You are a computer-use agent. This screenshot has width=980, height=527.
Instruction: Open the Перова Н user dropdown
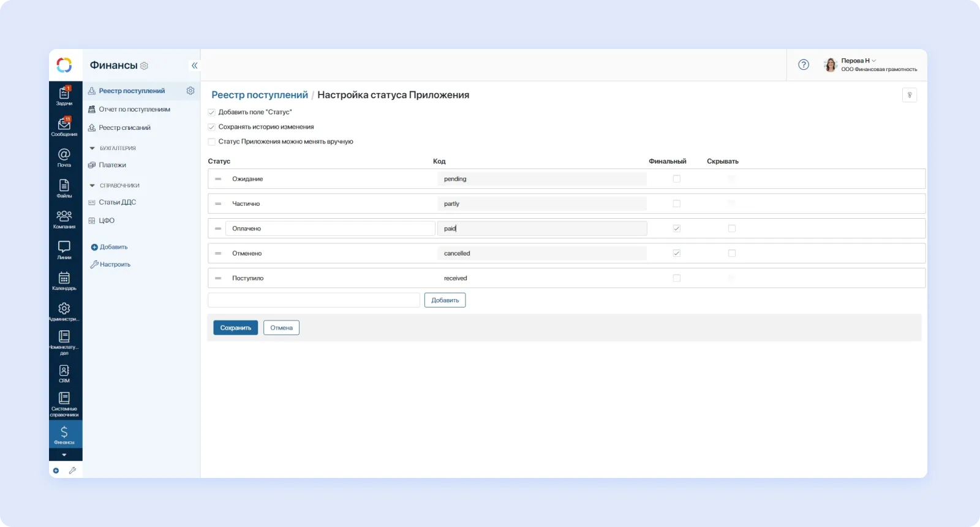858,61
